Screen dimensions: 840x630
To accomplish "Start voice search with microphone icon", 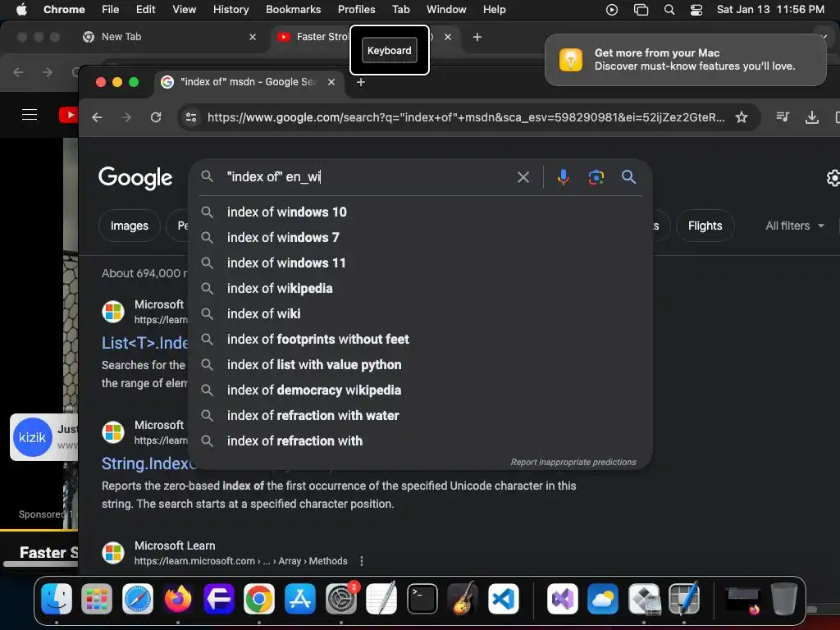I will point(563,177).
